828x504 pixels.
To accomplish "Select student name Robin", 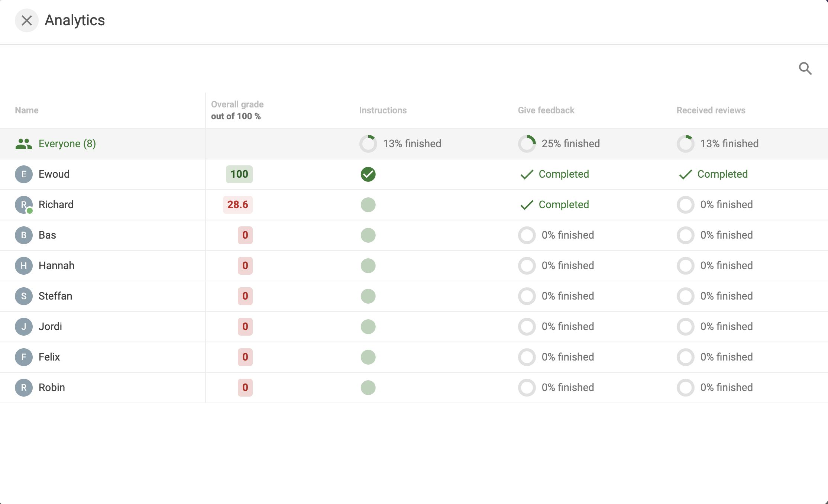I will [52, 388].
